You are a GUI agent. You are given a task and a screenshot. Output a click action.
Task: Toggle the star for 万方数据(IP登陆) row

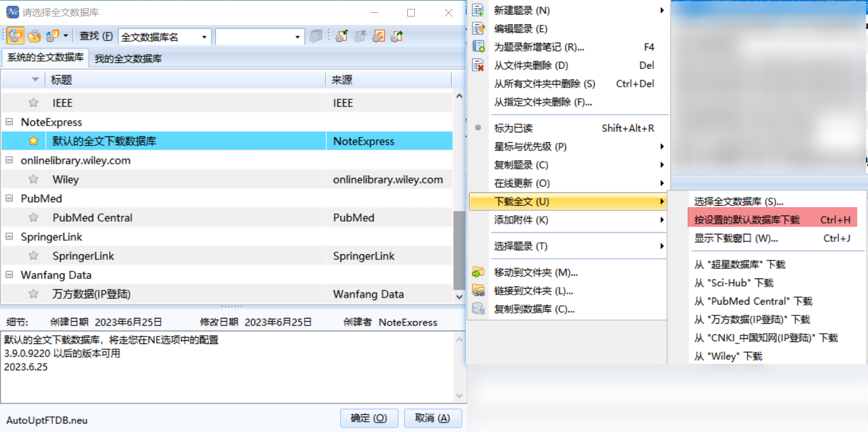point(34,294)
